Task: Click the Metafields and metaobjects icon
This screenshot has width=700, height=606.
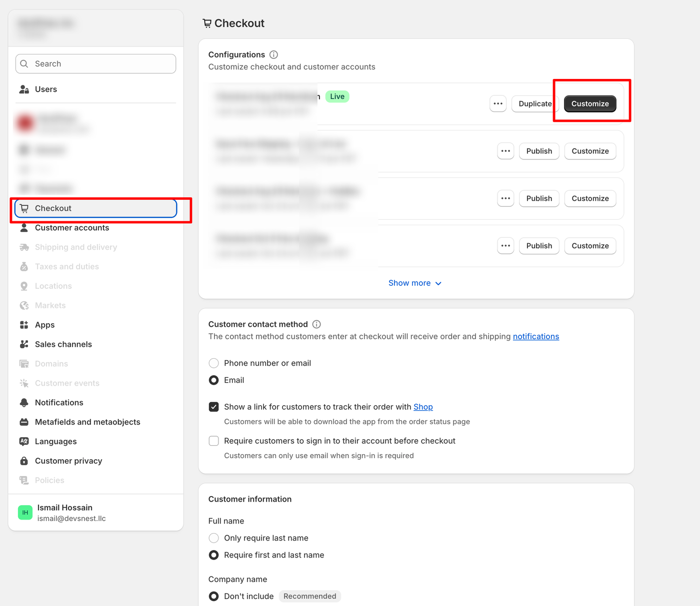Action: pyautogui.click(x=24, y=422)
